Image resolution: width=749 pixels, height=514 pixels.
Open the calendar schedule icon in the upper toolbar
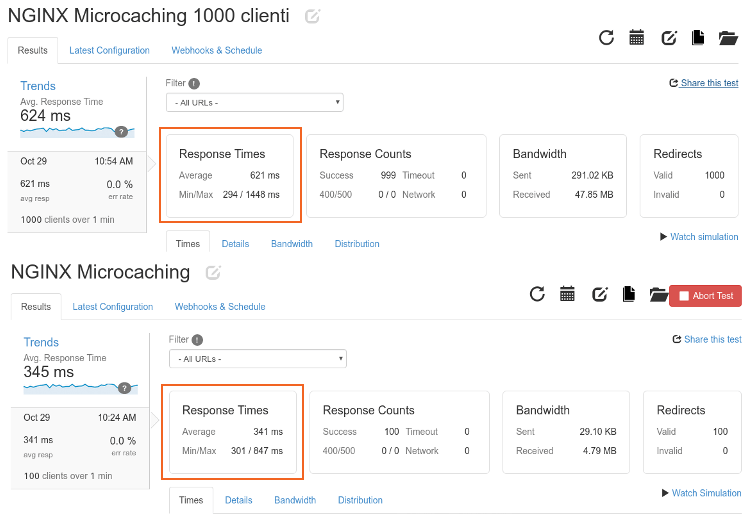tap(637, 37)
